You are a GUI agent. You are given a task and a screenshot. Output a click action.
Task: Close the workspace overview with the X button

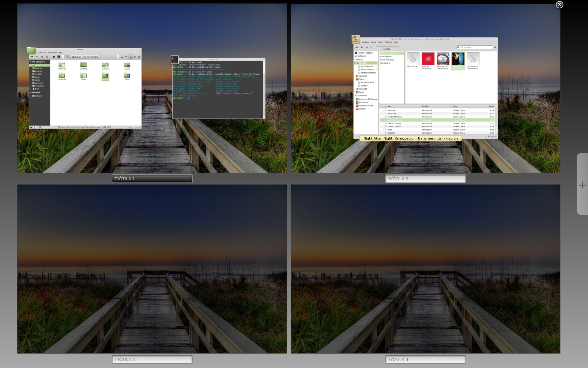point(559,5)
